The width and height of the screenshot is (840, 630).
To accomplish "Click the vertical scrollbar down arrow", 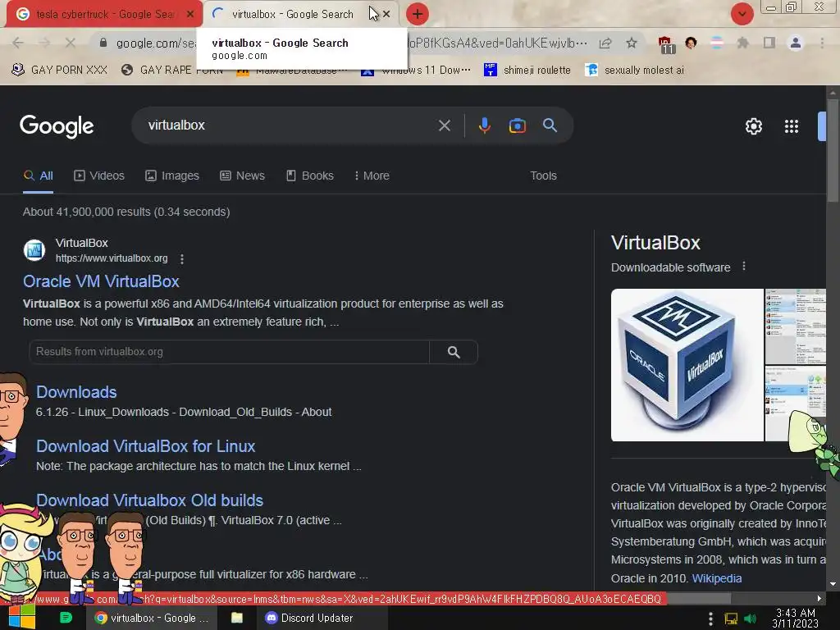I will tap(833, 584).
